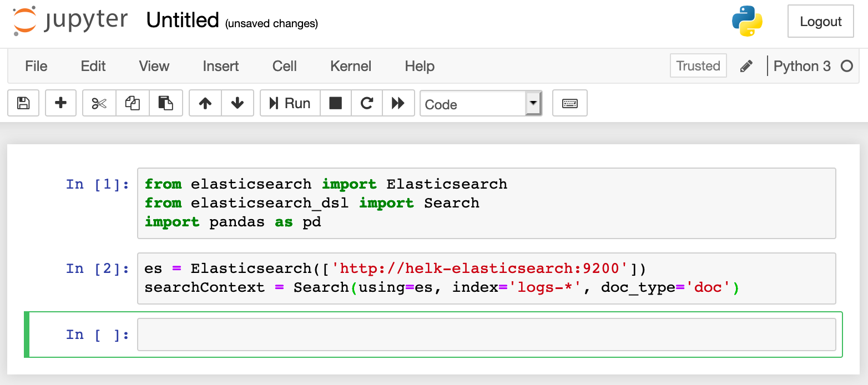Restart the kernel
Image resolution: width=868 pixels, height=385 pixels.
367,103
